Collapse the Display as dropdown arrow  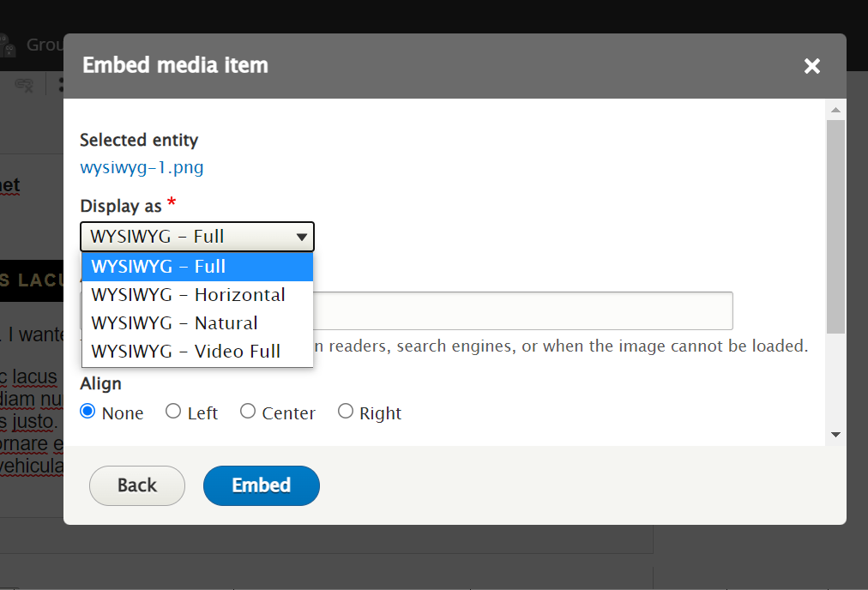[301, 237]
